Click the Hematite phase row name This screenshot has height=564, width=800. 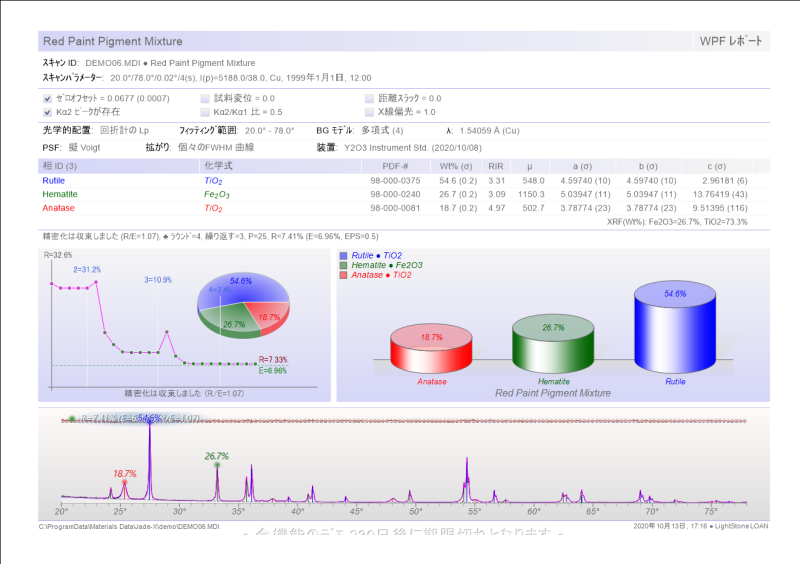[x=58, y=194]
